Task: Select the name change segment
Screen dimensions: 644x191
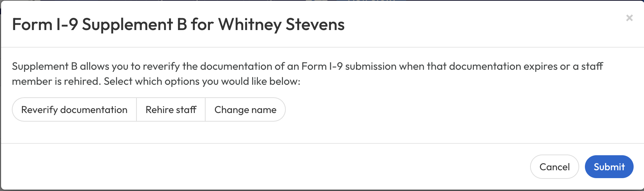Action: pos(245,110)
